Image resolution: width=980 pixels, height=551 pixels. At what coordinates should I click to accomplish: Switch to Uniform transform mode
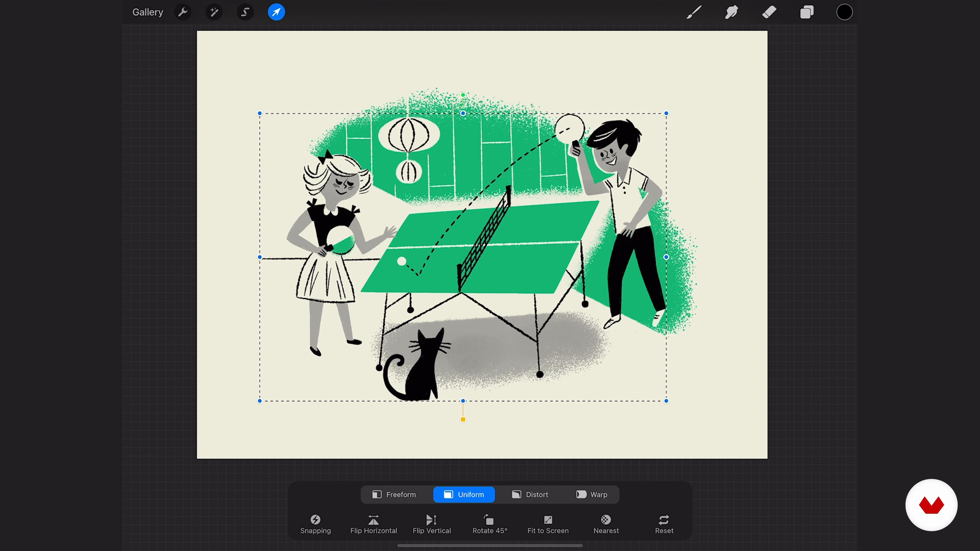click(464, 494)
